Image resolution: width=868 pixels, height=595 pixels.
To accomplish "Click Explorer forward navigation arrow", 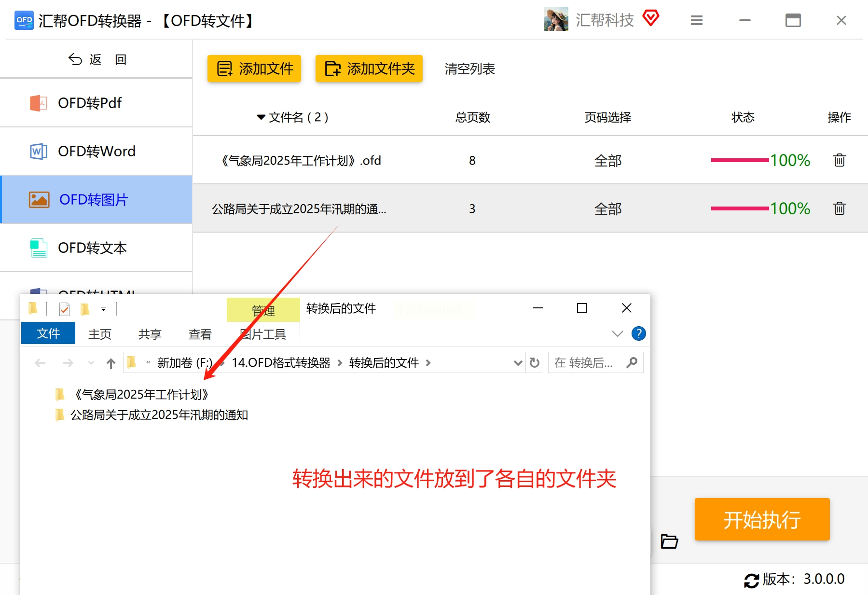I will coord(68,363).
